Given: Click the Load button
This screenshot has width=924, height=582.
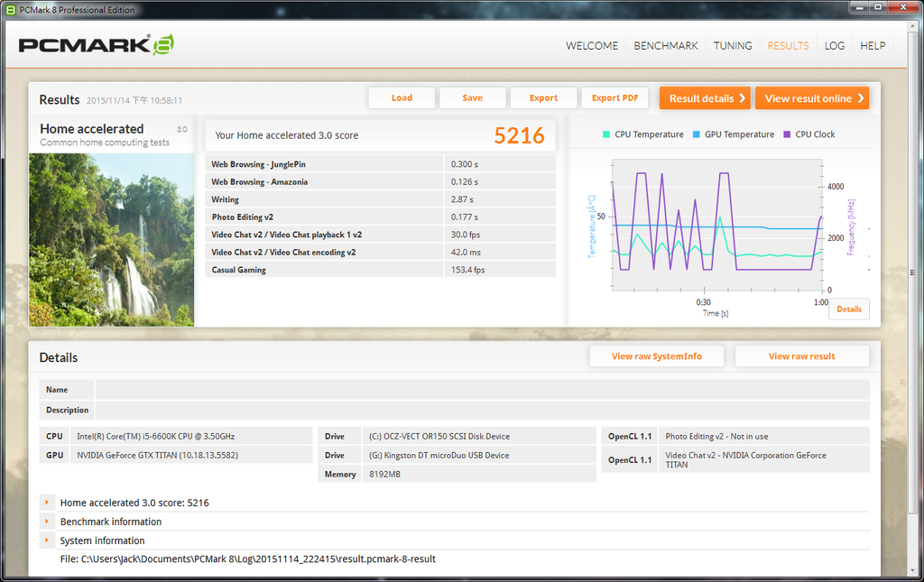Looking at the screenshot, I should [x=402, y=98].
